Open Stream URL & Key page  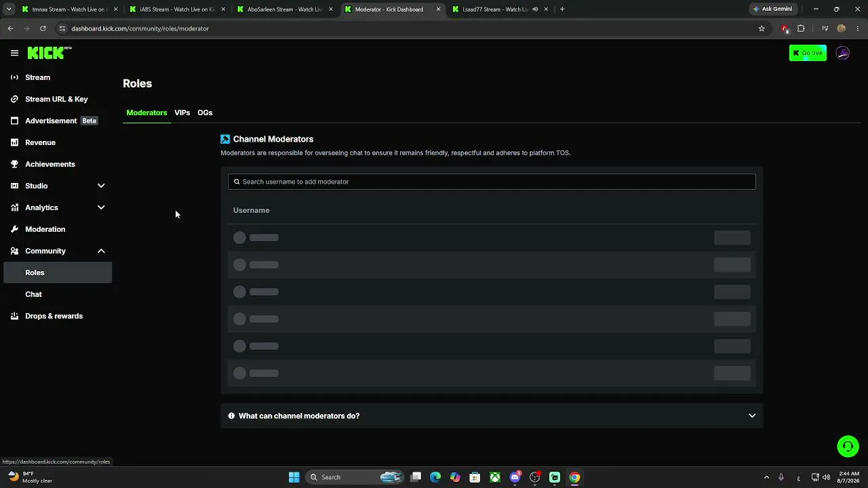coord(58,99)
